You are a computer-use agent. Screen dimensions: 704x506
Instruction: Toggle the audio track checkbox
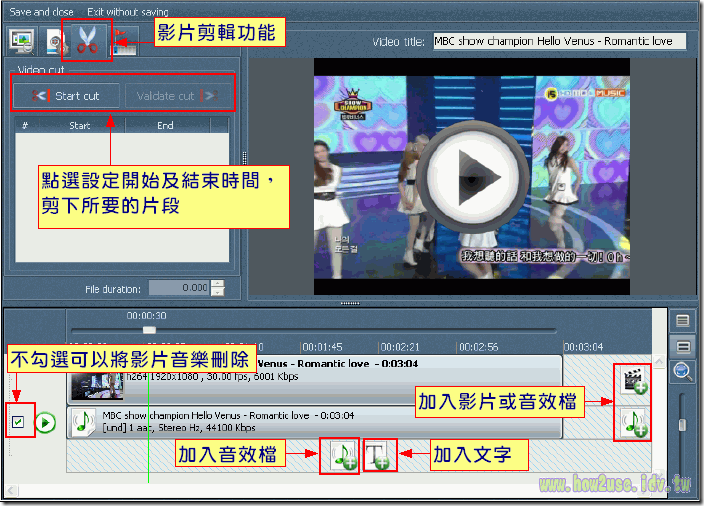tap(18, 422)
